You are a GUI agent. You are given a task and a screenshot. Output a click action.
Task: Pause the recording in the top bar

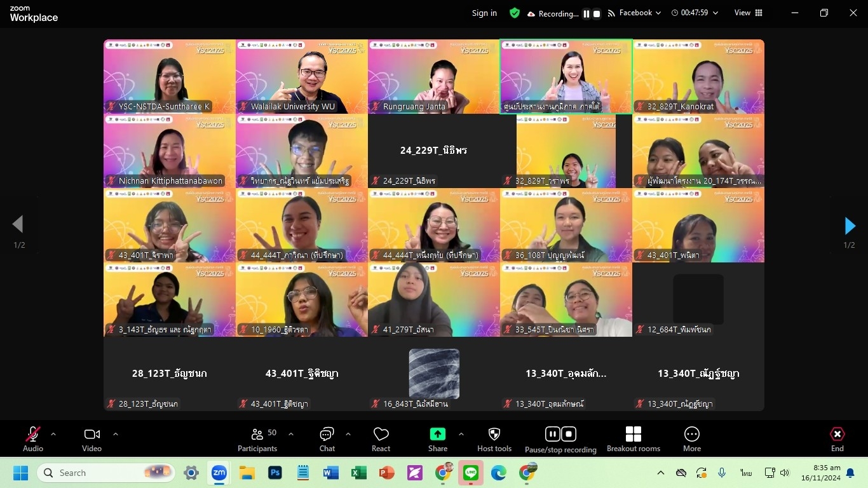tap(587, 13)
